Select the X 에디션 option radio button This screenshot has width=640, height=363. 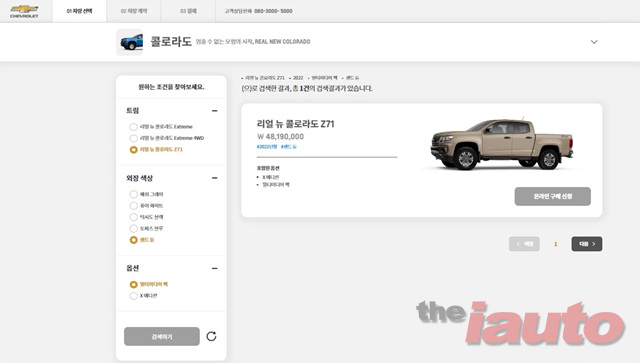133,296
